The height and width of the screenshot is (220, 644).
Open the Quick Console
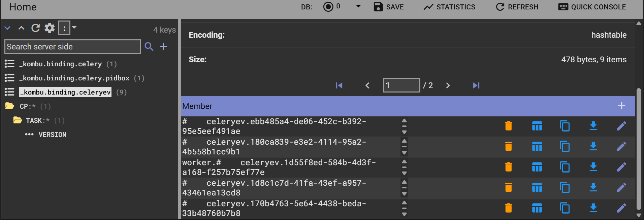[592, 7]
